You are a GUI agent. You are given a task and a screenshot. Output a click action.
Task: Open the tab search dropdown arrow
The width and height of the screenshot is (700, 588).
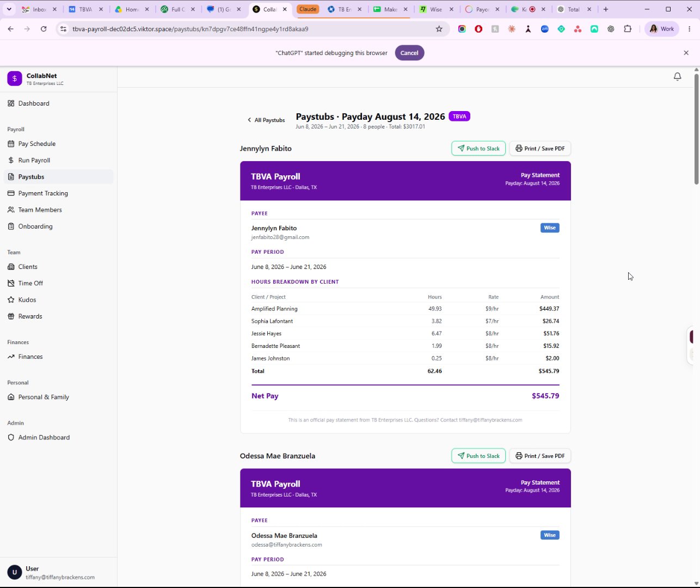(x=9, y=9)
